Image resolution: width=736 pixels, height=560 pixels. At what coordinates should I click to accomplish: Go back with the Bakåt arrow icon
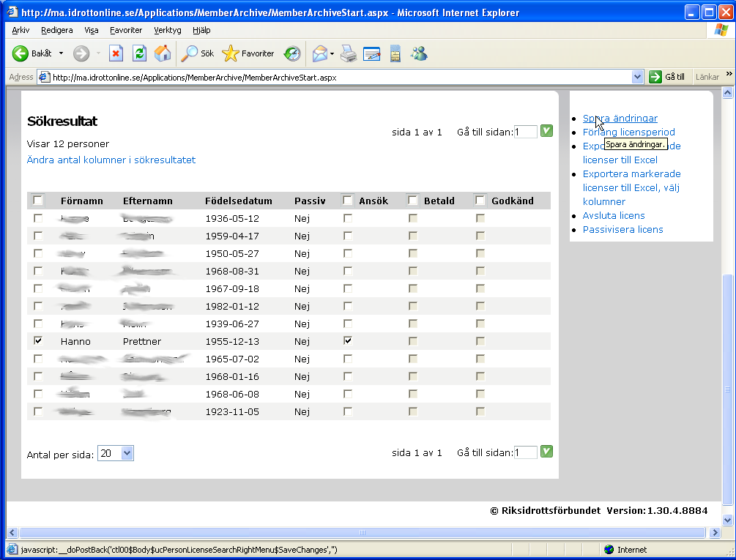pyautogui.click(x=21, y=53)
